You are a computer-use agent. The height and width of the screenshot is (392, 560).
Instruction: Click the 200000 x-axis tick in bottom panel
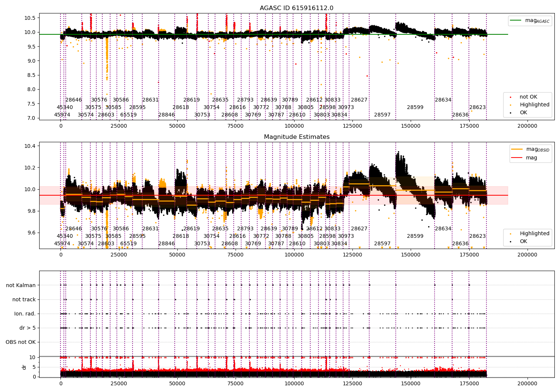coord(527,383)
